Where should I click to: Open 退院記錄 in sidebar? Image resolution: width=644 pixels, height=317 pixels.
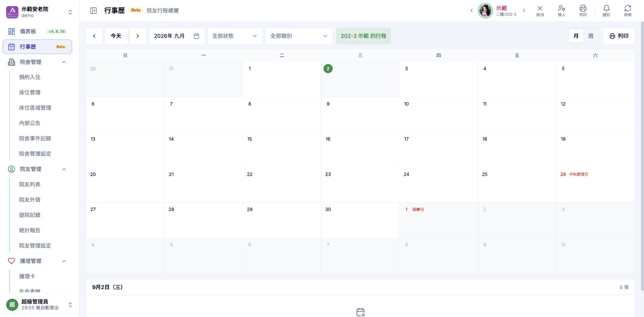click(30, 215)
